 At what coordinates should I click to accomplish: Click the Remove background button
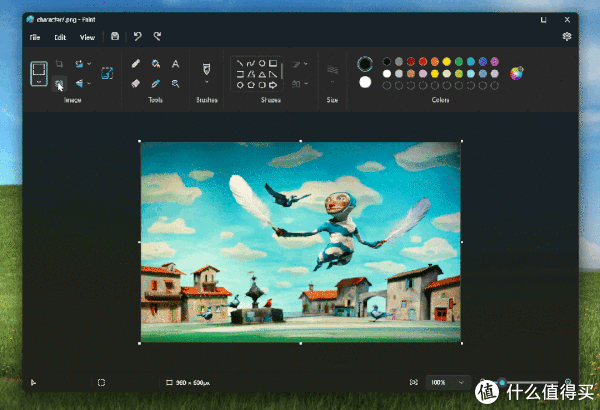[x=59, y=83]
